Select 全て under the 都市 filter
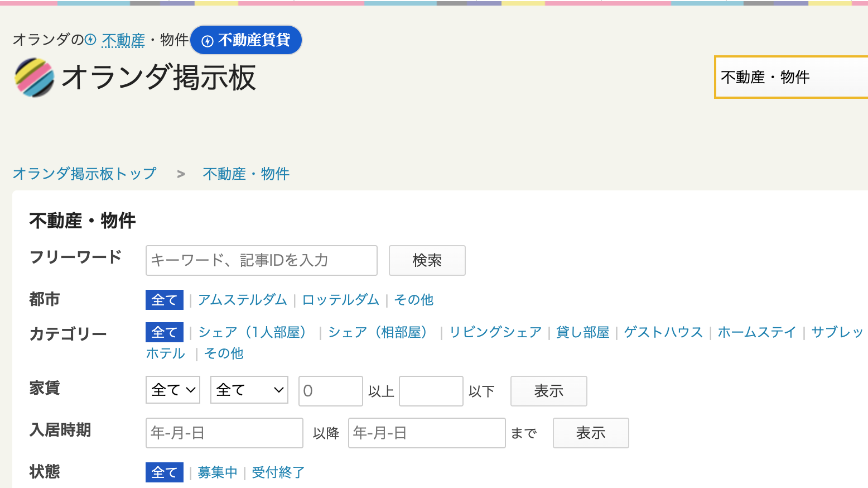Image resolution: width=868 pixels, height=488 pixels. click(164, 300)
